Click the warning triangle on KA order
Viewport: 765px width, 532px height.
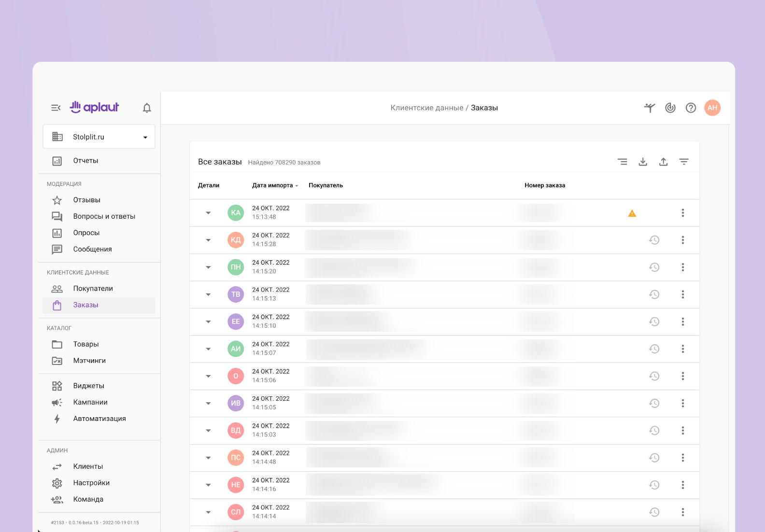(632, 213)
